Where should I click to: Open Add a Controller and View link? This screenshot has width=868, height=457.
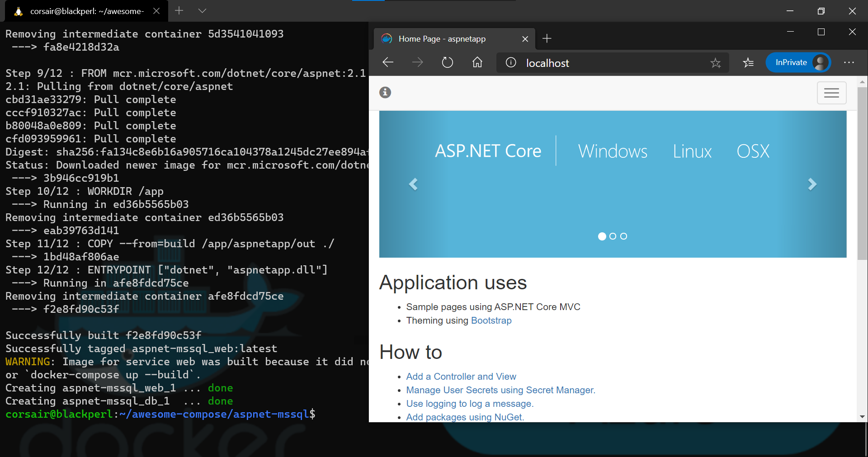461,377
